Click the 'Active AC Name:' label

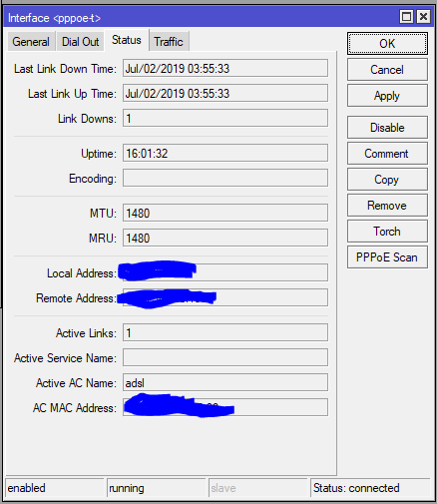(76, 383)
